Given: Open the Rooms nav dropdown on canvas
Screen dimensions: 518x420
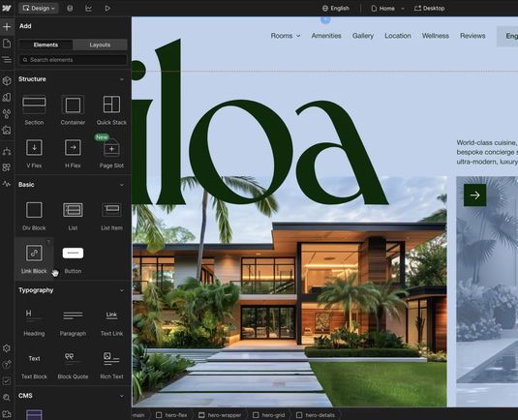Looking at the screenshot, I should pyautogui.click(x=286, y=36).
